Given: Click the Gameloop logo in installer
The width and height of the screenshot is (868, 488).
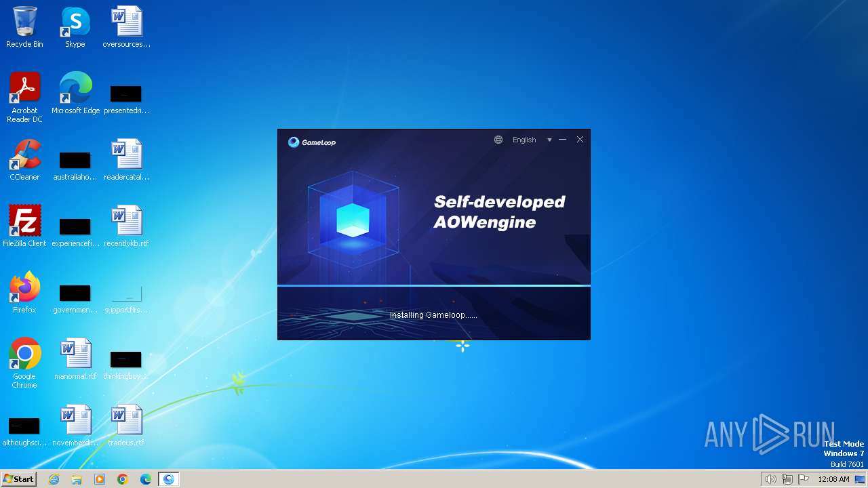Looking at the screenshot, I should 312,142.
